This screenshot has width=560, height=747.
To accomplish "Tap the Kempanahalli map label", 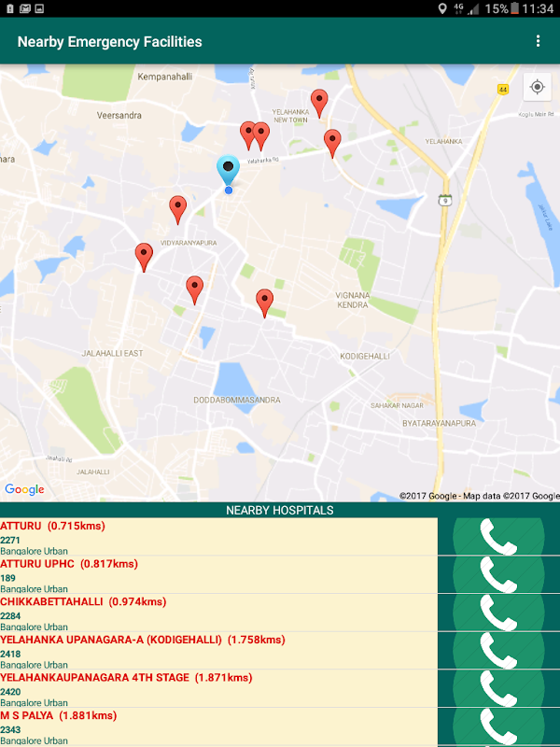I will coord(165,77).
